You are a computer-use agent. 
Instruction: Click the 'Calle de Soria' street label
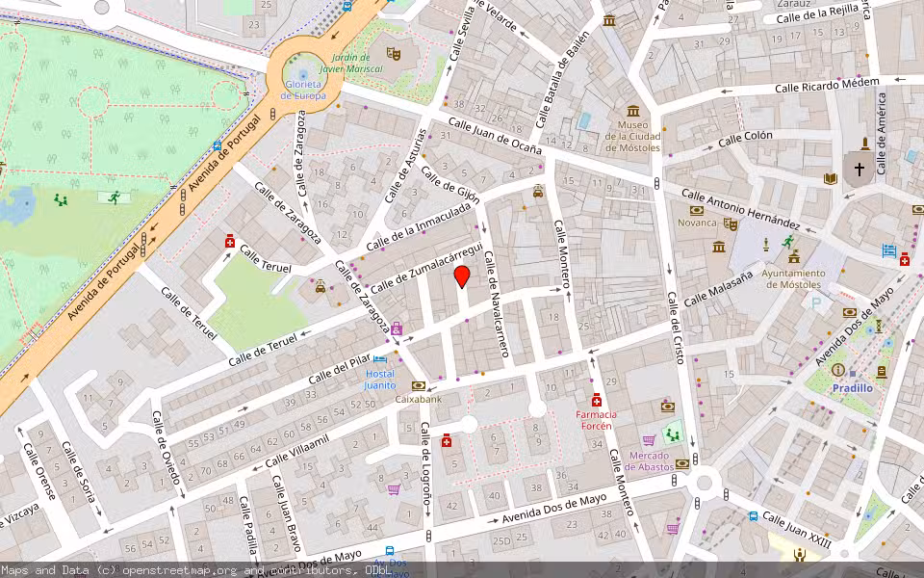pyautogui.click(x=78, y=472)
